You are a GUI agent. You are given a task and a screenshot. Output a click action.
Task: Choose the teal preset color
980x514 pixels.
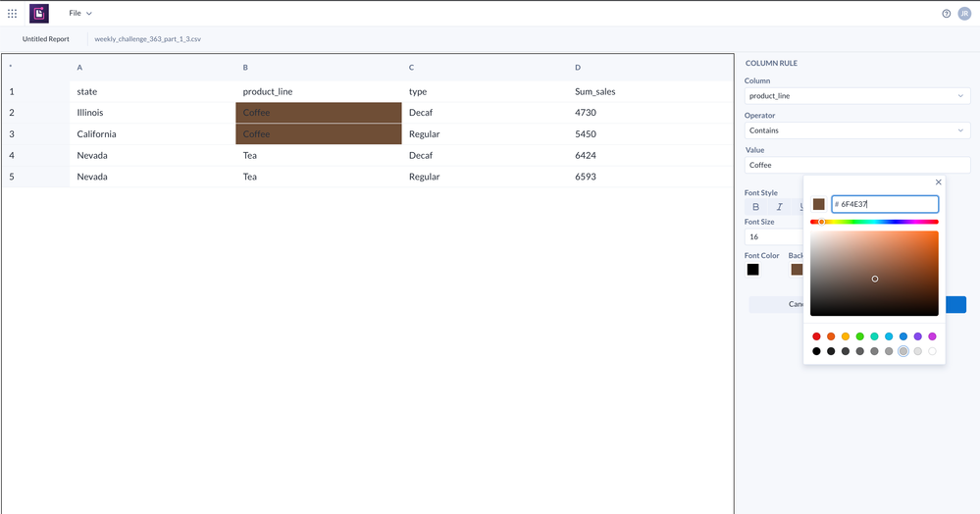coord(874,336)
